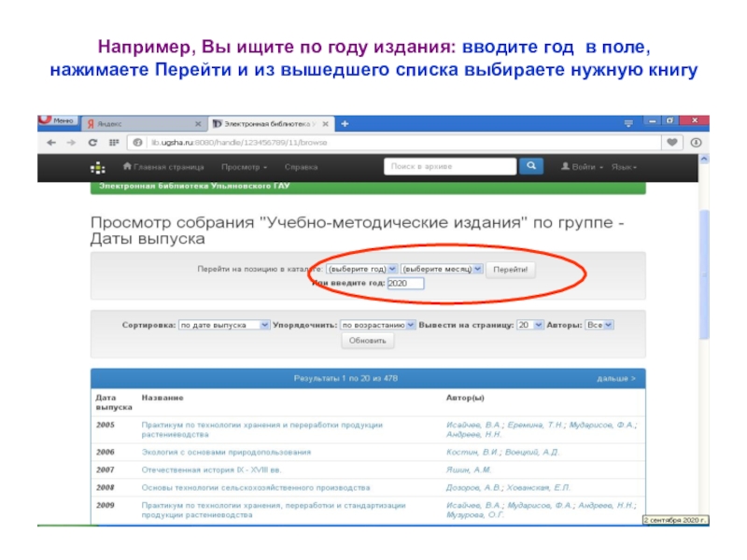
Task: Go to next results via 'дальше >'
Action: coord(616,379)
